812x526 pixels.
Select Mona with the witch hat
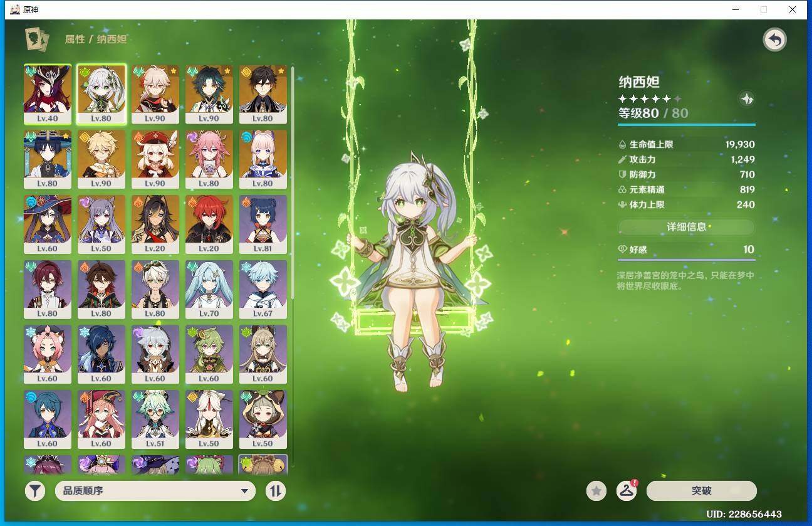click(48, 224)
